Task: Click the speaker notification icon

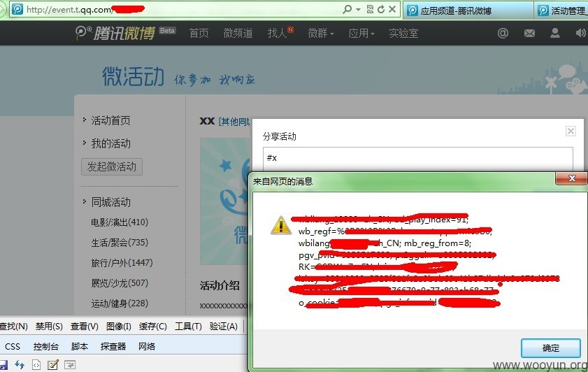Action: click(580, 33)
